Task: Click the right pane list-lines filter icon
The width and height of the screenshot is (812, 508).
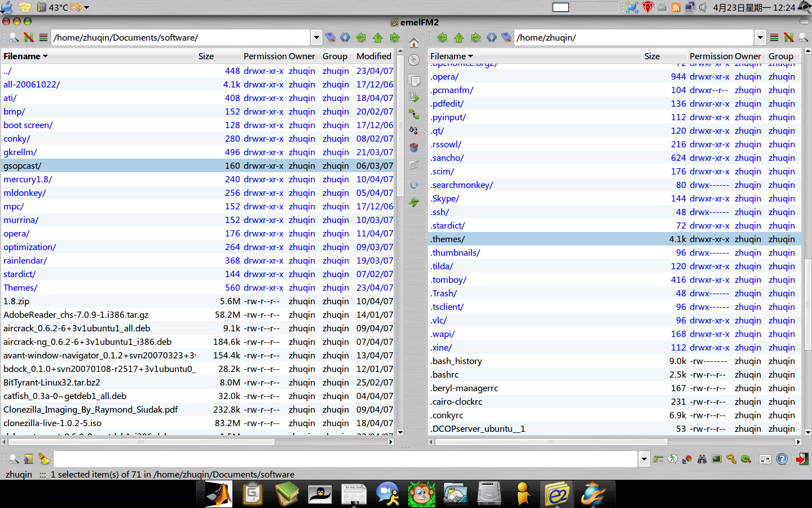Action: click(774, 37)
